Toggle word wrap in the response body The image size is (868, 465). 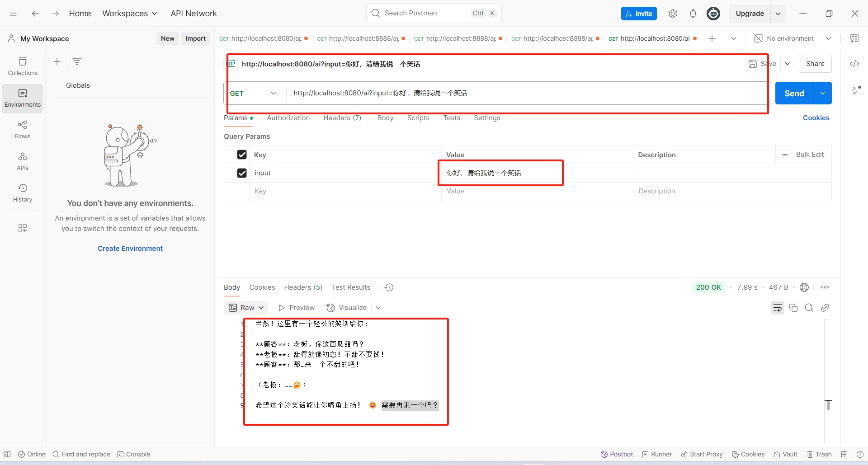click(778, 308)
